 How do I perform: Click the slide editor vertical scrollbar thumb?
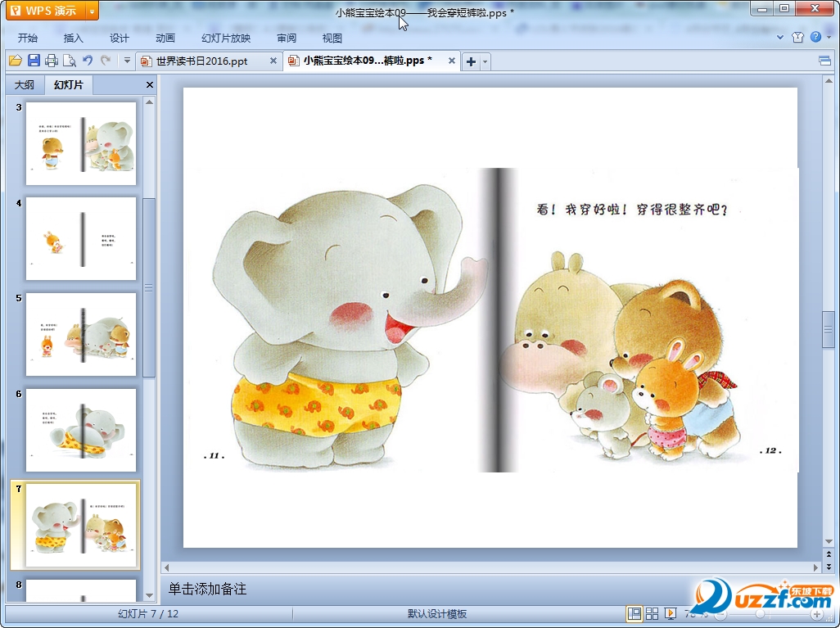pos(829,330)
